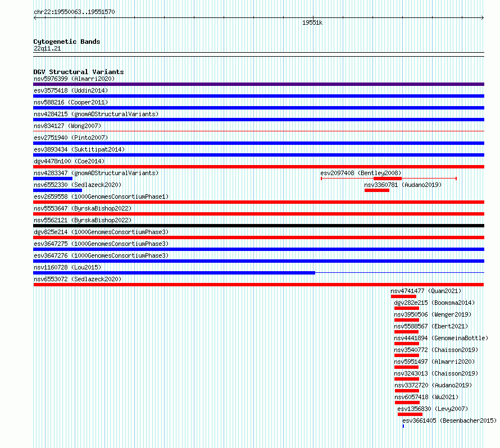The height and width of the screenshot is (448, 500).
Task: Click nsv3540772 (Chaisson2019) label
Action: [x=436, y=350]
